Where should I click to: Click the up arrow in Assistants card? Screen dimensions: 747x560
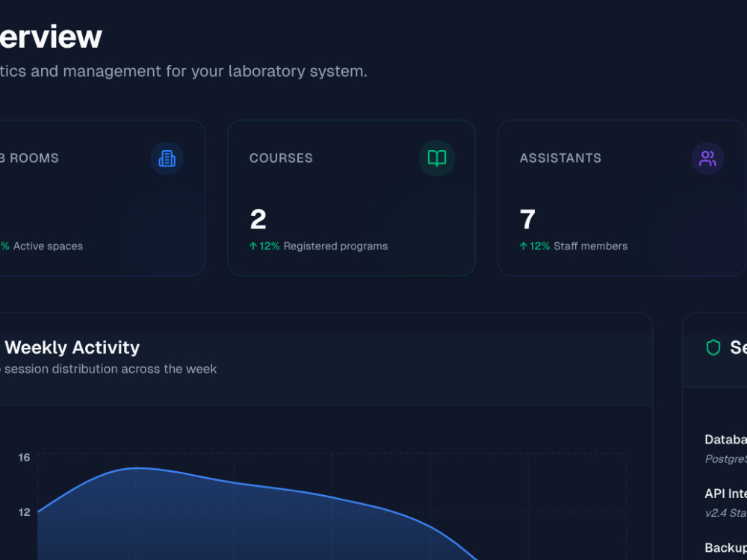[x=524, y=246]
